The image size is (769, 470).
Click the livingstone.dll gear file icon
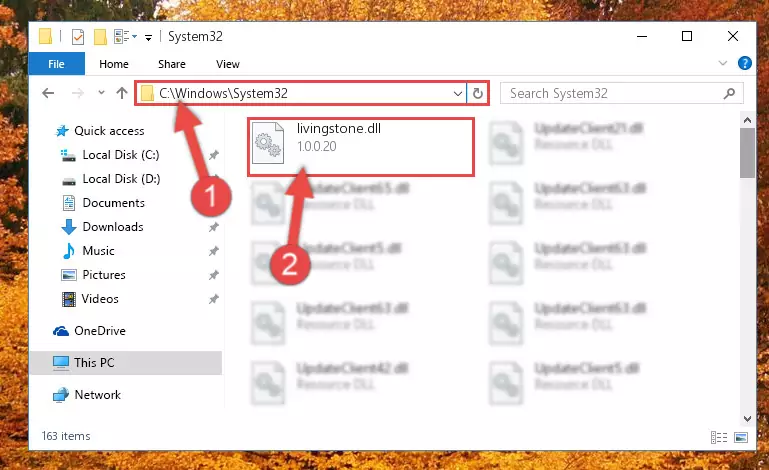pyautogui.click(x=268, y=143)
